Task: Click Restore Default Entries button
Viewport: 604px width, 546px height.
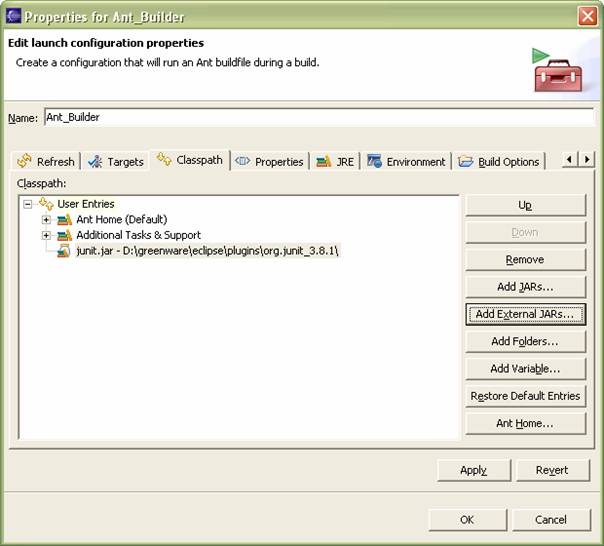Action: (x=525, y=396)
